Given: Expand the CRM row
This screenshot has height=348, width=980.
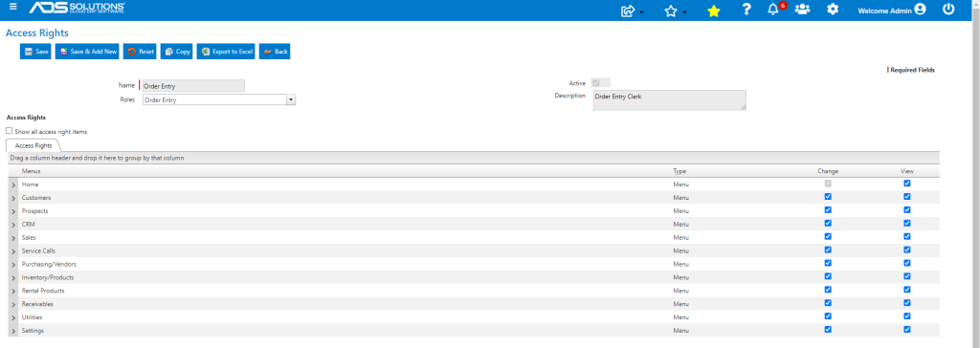Looking at the screenshot, I should 13,225.
